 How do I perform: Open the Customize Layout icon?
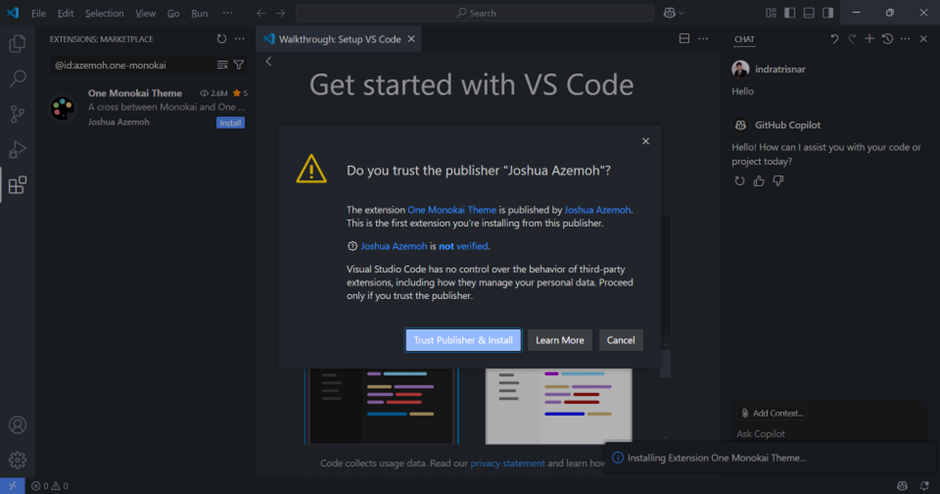click(x=771, y=13)
